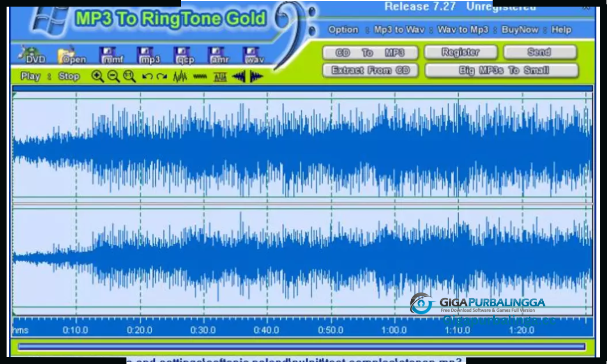The width and height of the screenshot is (607, 364).
Task: Apply the fade in effect icon
Action: coord(239,77)
